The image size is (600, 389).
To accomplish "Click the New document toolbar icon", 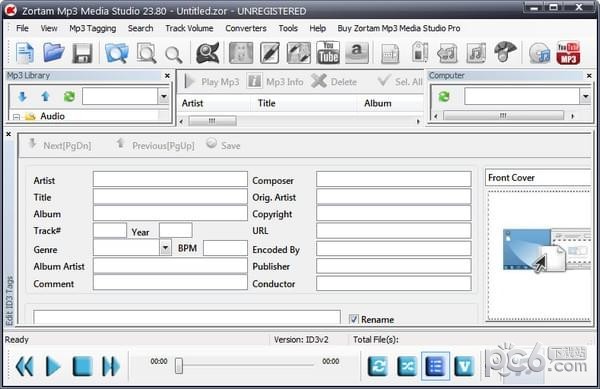I will click(x=25, y=53).
